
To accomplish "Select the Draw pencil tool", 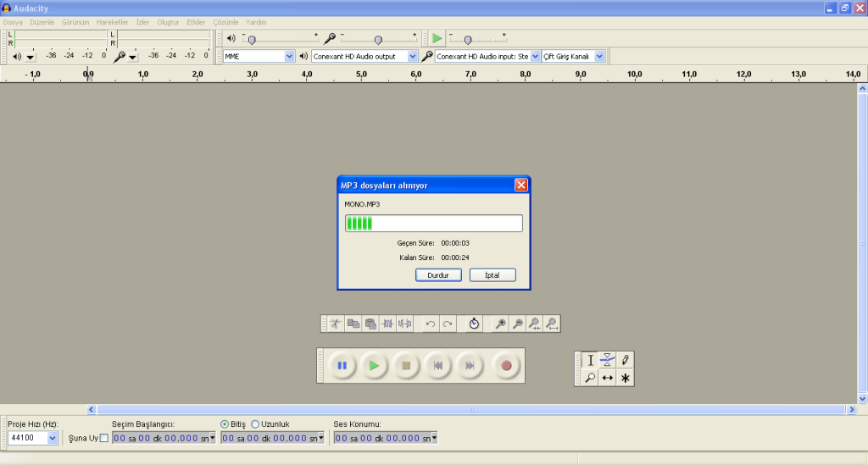I will [x=625, y=360].
